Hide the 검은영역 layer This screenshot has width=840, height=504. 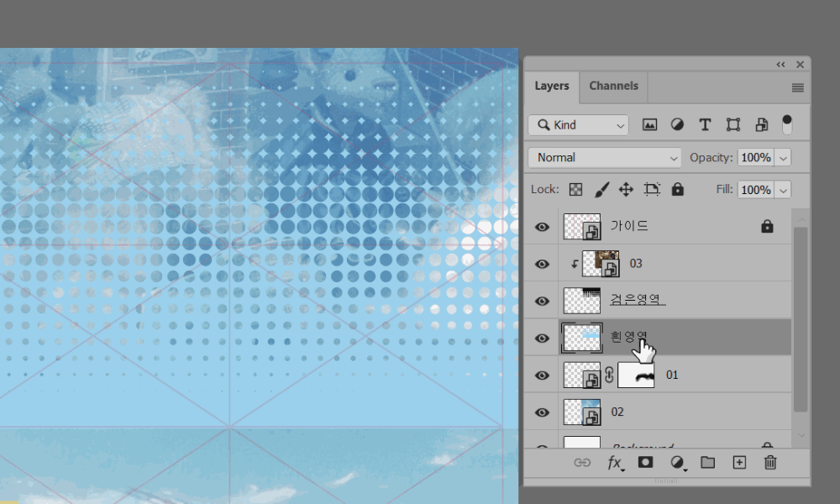pos(542,301)
